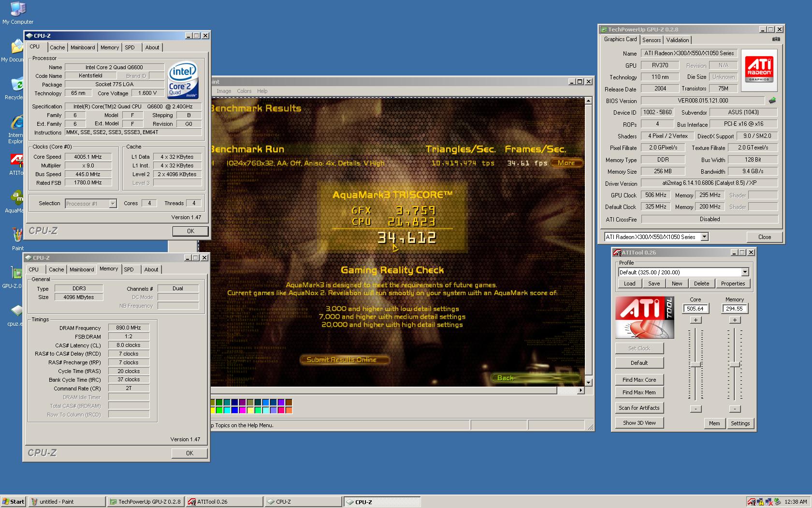Click disconnected network tray icon
The height and width of the screenshot is (508, 812).
768,502
